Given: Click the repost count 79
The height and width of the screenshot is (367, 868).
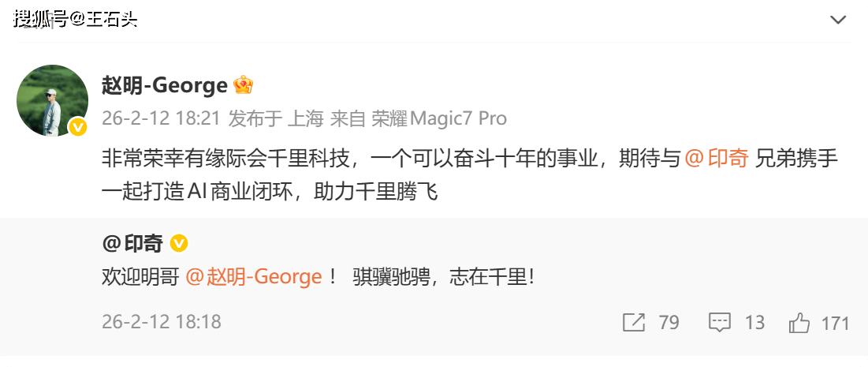Looking at the screenshot, I should pyautogui.click(x=669, y=323).
